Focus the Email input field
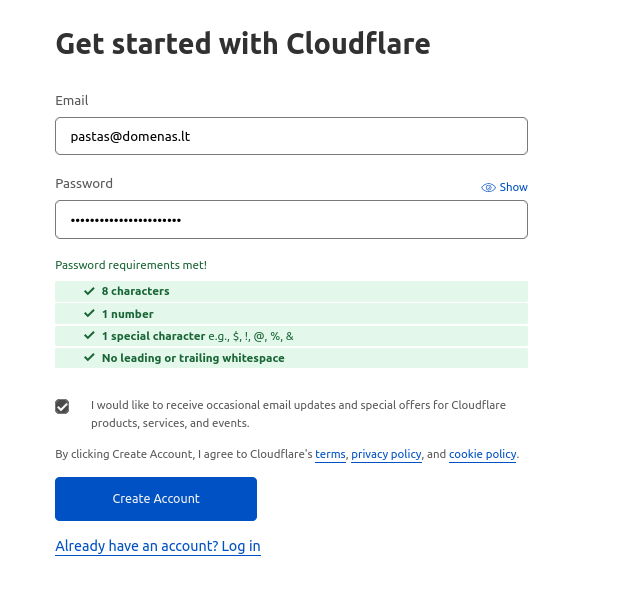Image resolution: width=628 pixels, height=591 pixels. coord(291,136)
